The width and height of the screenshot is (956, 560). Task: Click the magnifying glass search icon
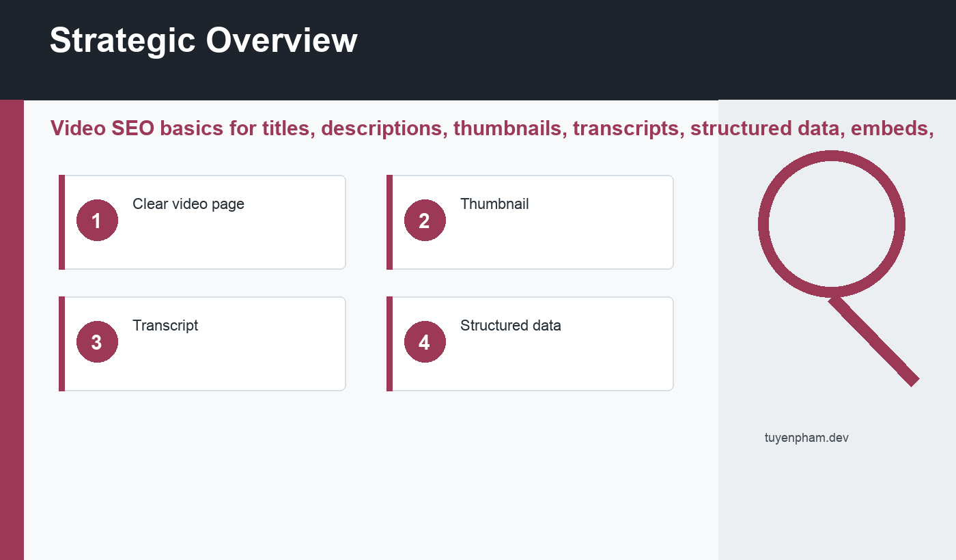pos(839,268)
